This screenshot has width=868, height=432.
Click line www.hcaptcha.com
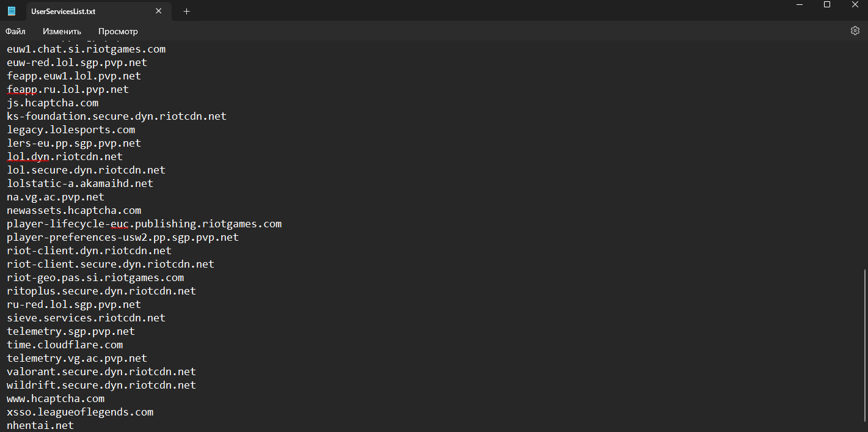(56, 398)
